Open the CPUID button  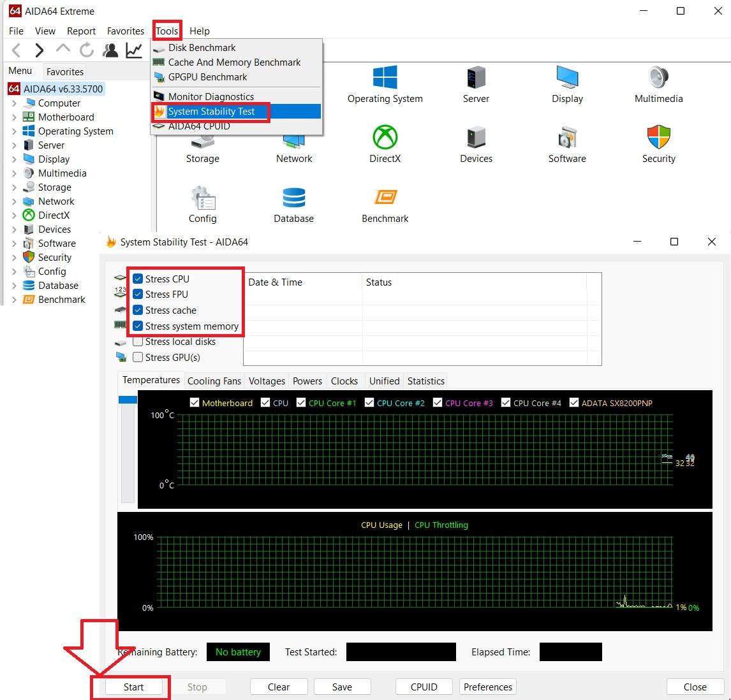(424, 687)
